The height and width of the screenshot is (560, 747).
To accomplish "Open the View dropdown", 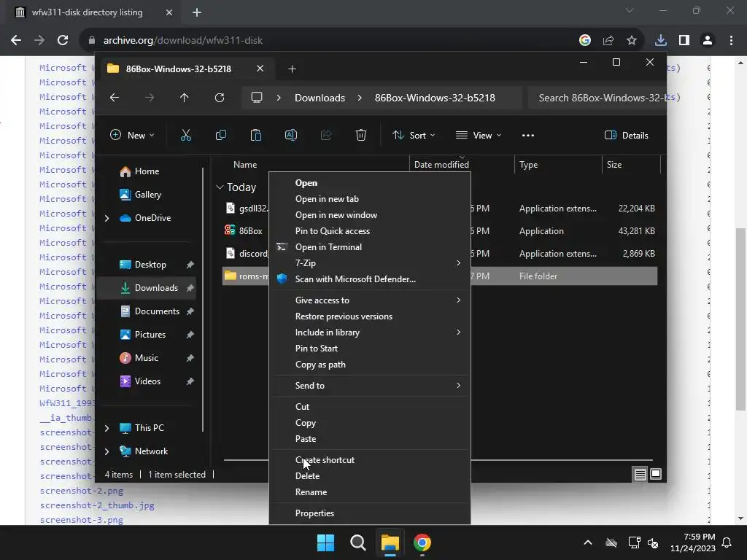I will click(479, 135).
